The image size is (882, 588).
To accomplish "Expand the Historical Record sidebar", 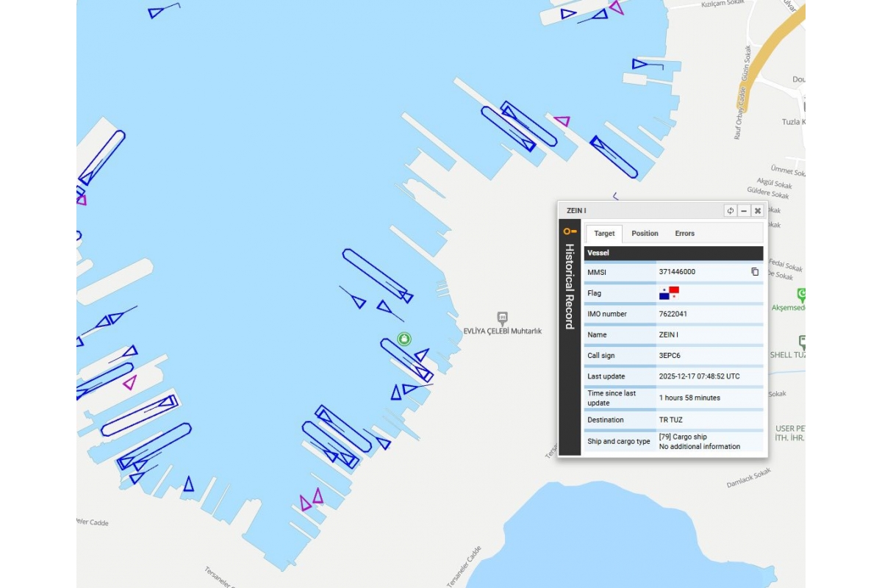I will click(570, 287).
